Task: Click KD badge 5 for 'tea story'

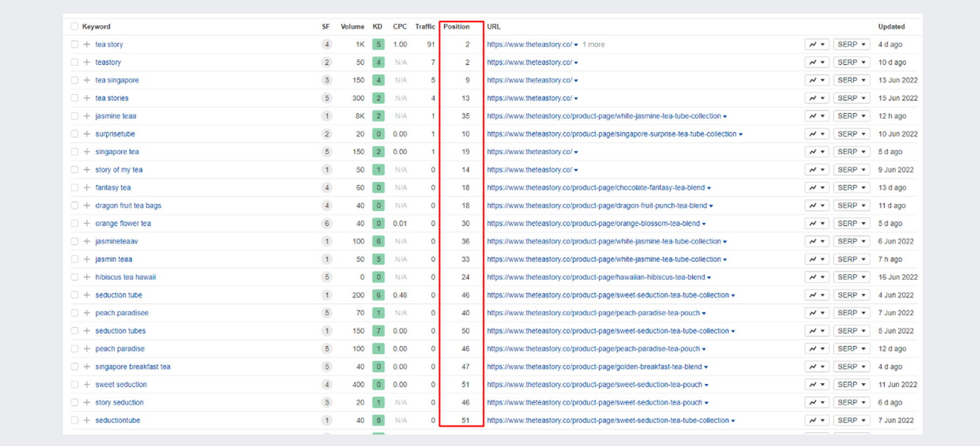Action: pos(378,44)
